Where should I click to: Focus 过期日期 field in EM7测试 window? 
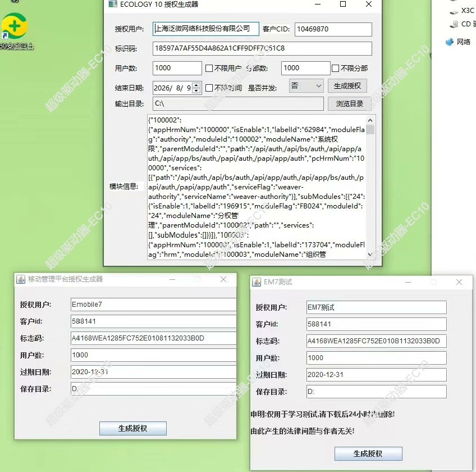tap(377, 375)
